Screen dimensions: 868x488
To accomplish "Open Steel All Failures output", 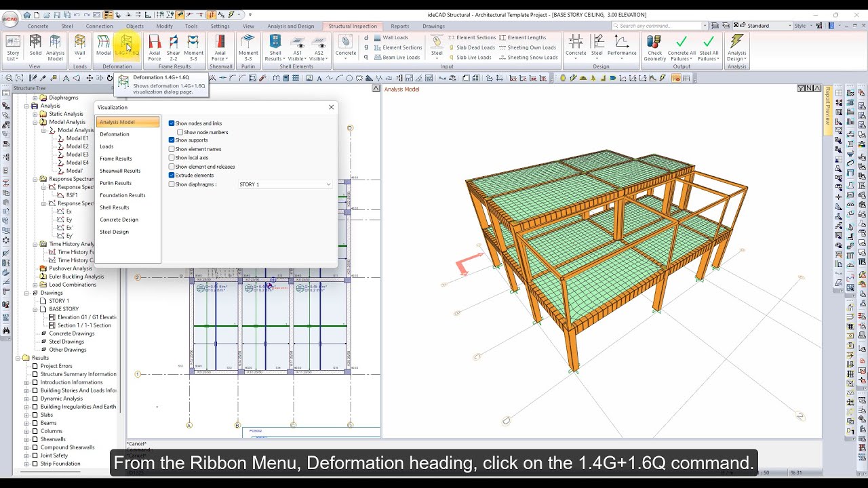I will click(709, 47).
